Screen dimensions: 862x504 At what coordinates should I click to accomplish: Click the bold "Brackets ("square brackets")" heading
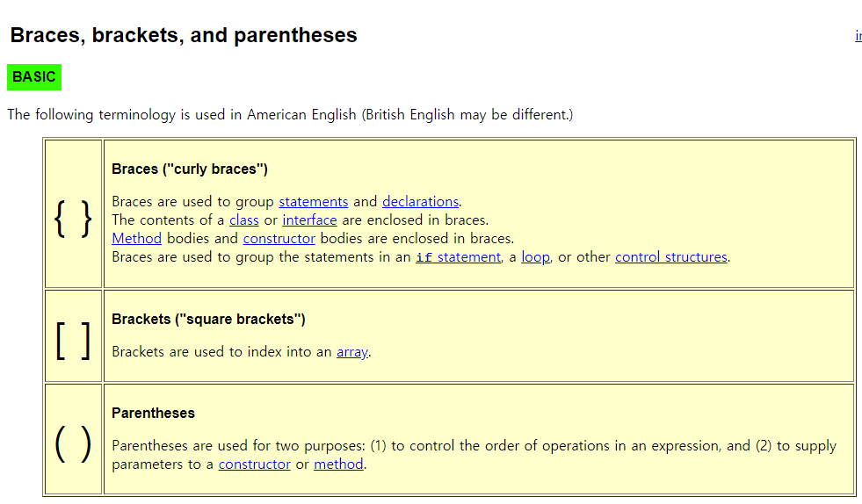point(208,320)
